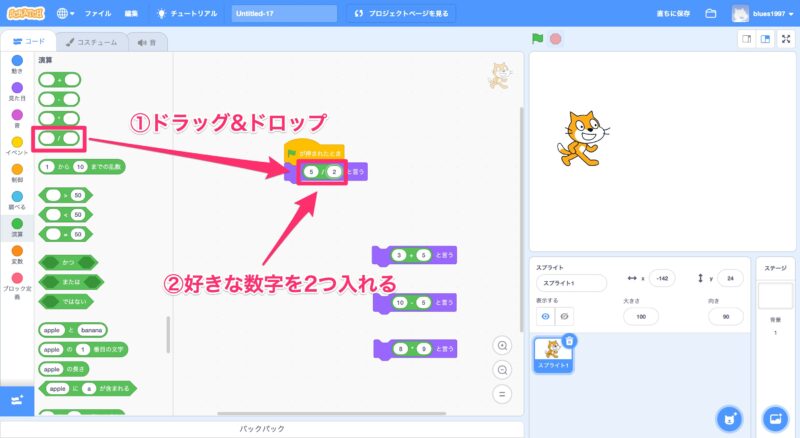Zoom in on the code workspace
This screenshot has width=800, height=438.
[x=503, y=344]
